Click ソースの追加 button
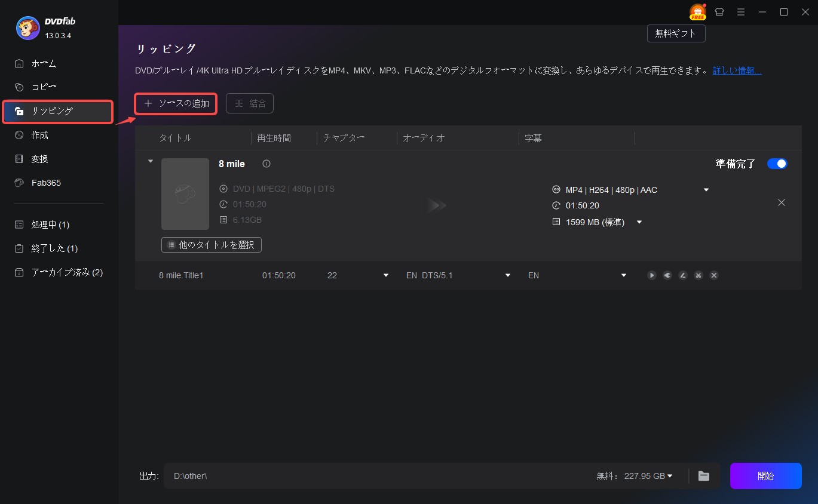Screen dimensions: 818x504 click(x=176, y=103)
